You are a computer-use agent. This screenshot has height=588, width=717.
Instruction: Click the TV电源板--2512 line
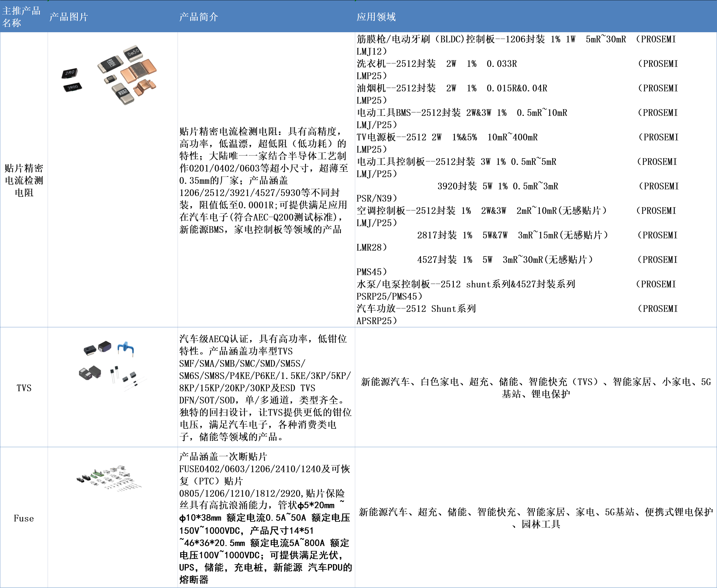(x=517, y=137)
